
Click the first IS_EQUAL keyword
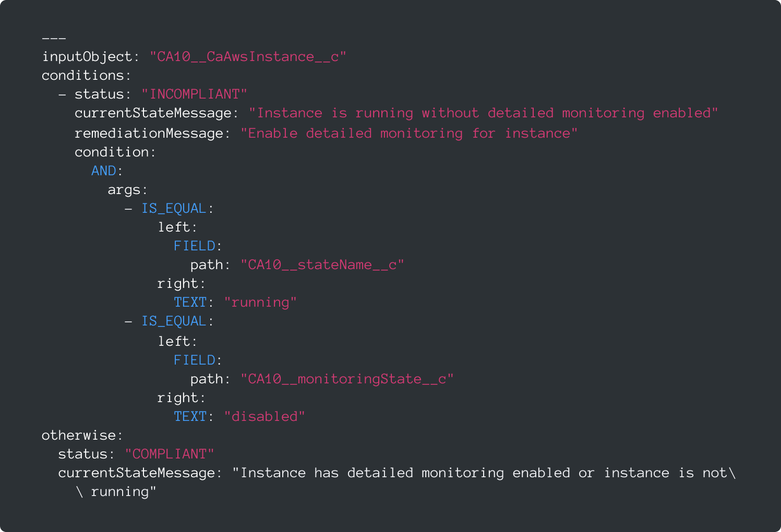[x=174, y=209]
